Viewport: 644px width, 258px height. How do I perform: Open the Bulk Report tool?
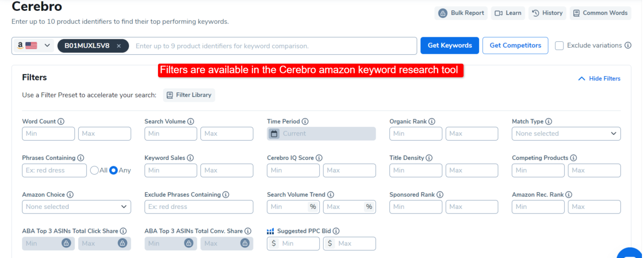click(461, 13)
